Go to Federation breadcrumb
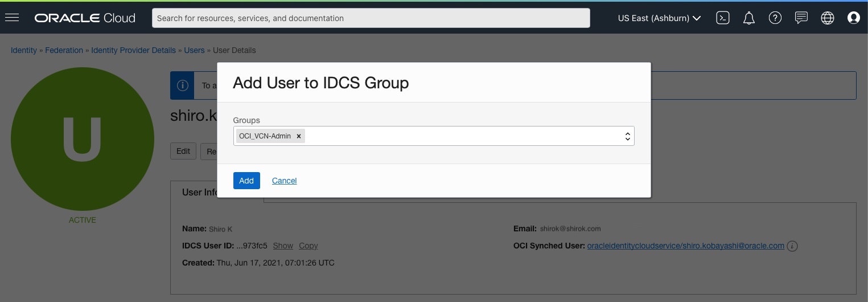 [x=64, y=50]
